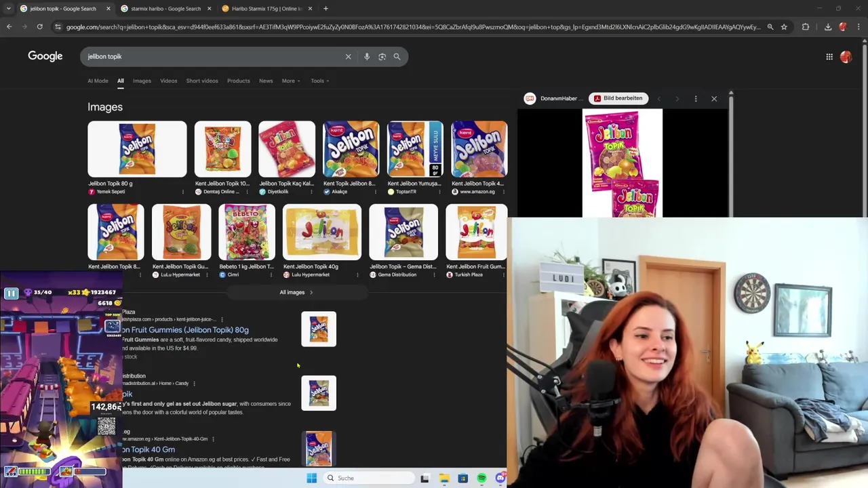Open Discord from the taskbar

click(x=500, y=479)
